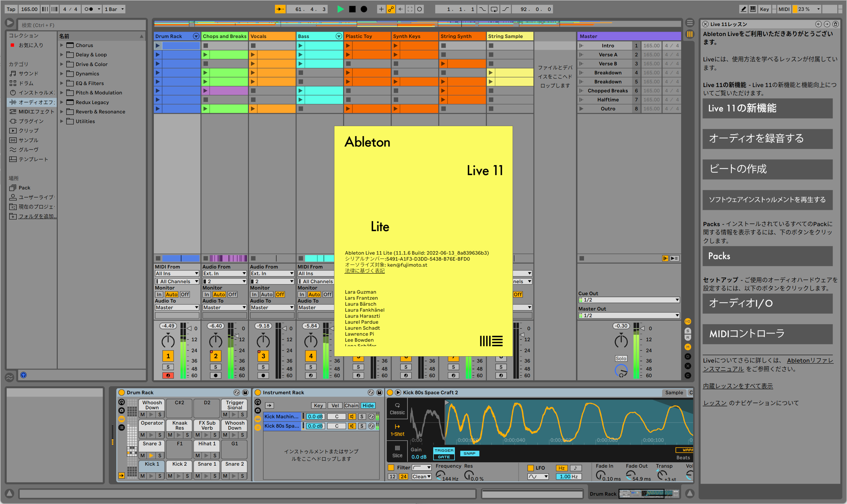847x504 pixels.
Task: Open Chops and Breaks Audio From dropdown
Action: (x=225, y=274)
